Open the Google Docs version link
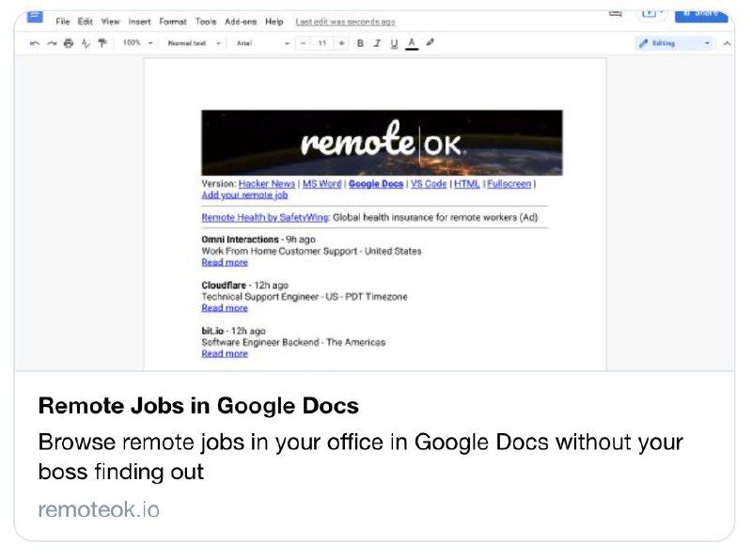This screenshot has height=560, width=752. pyautogui.click(x=376, y=183)
